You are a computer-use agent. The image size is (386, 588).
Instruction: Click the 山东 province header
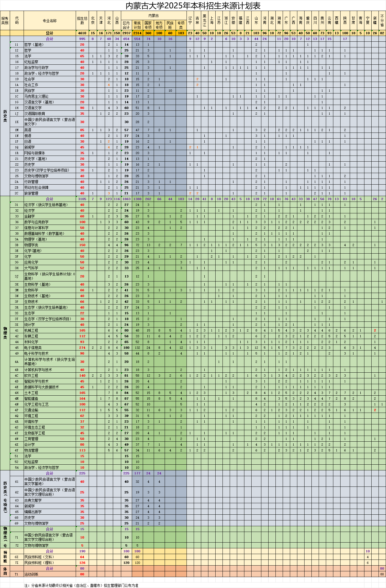coord(256,21)
